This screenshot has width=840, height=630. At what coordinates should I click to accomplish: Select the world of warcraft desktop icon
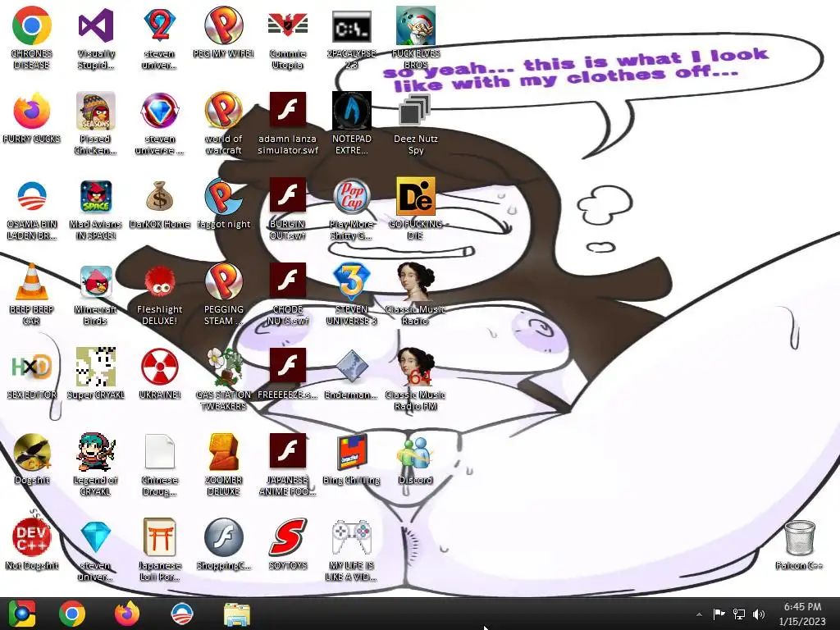coord(223,111)
